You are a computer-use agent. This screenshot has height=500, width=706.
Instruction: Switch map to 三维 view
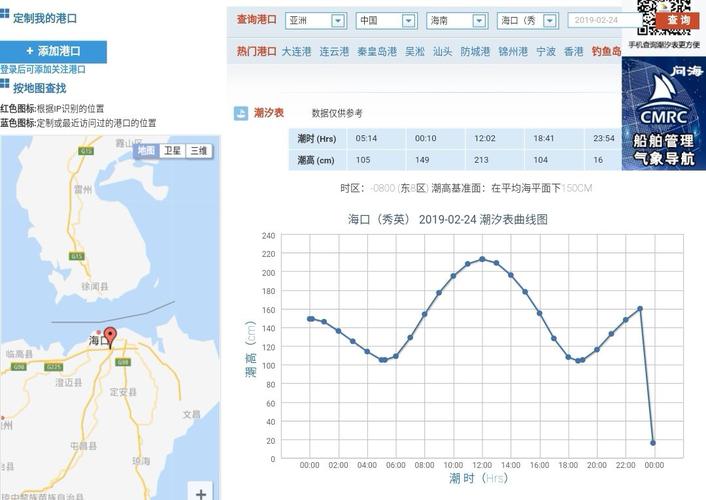tap(199, 151)
